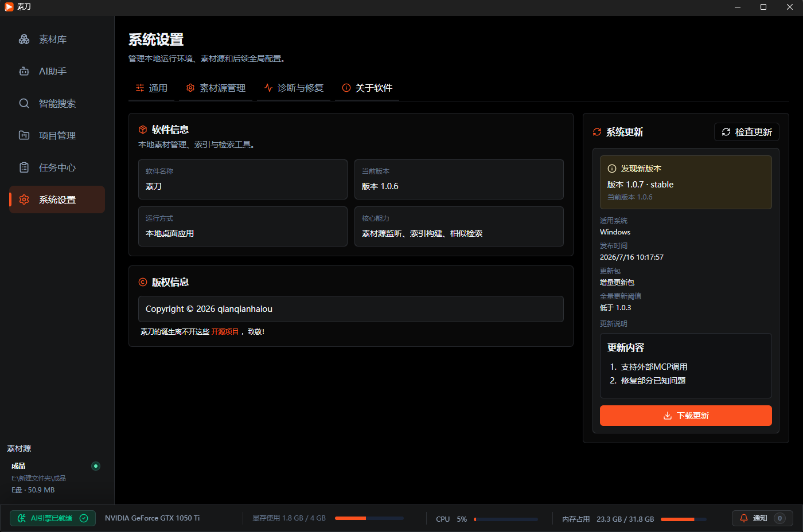
Task: Click the green check circle icon on AI engine badge
Action: click(84, 518)
